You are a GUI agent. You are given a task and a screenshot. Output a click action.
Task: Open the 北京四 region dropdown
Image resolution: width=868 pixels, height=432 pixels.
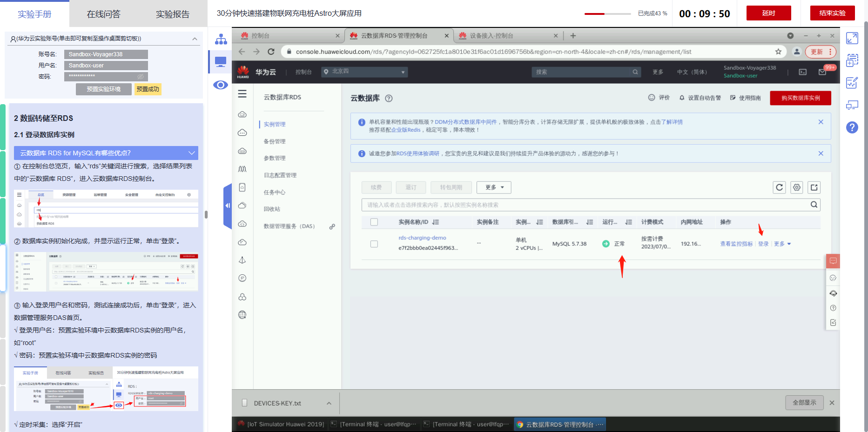tap(364, 72)
